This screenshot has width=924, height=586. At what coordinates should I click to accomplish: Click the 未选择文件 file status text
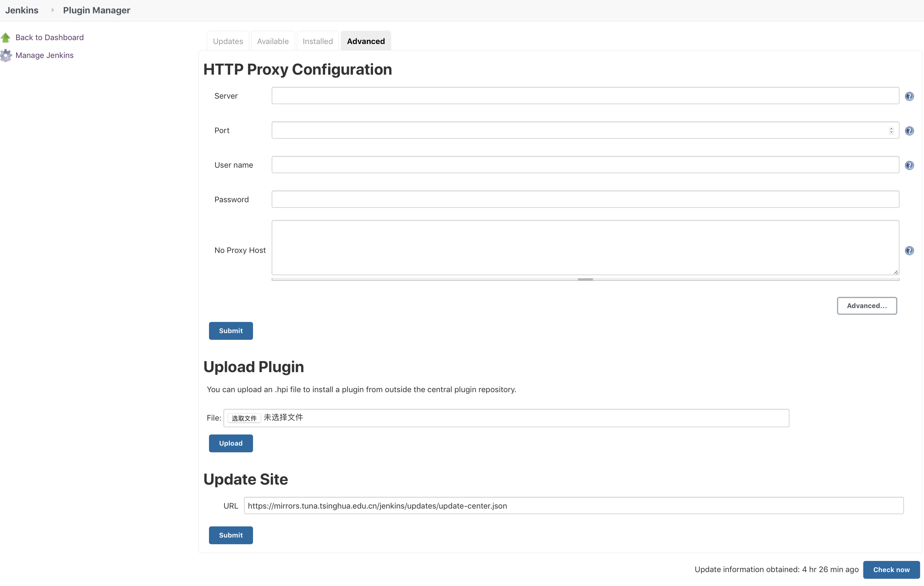click(x=283, y=417)
